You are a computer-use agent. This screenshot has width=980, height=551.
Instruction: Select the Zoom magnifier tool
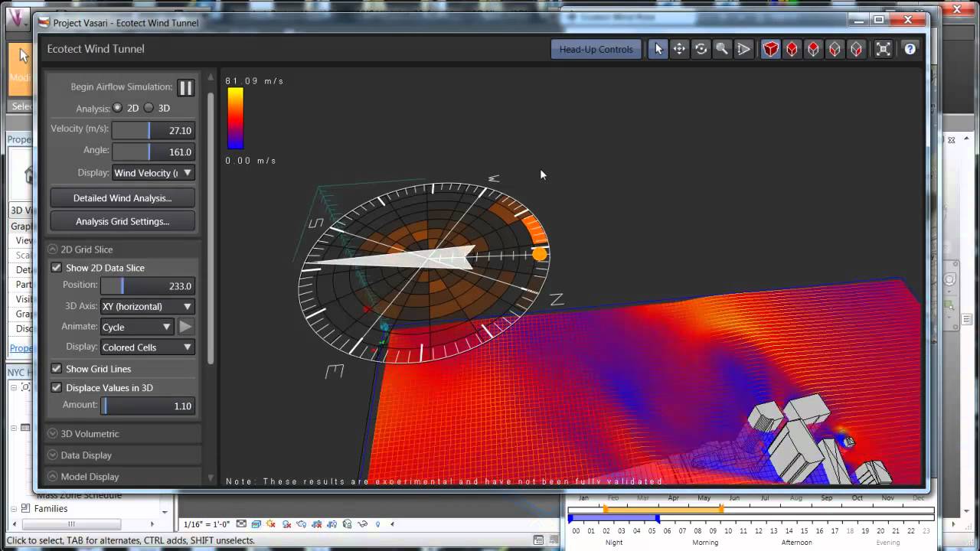coord(721,48)
